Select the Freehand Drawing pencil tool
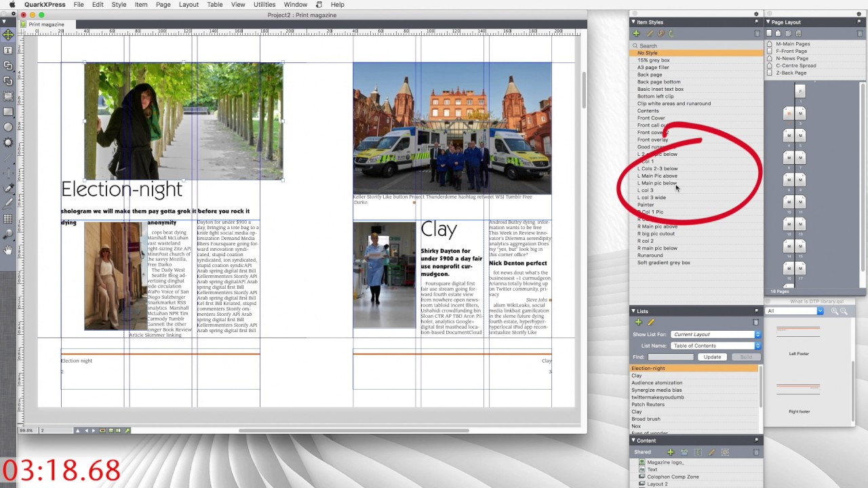 tap(8, 204)
